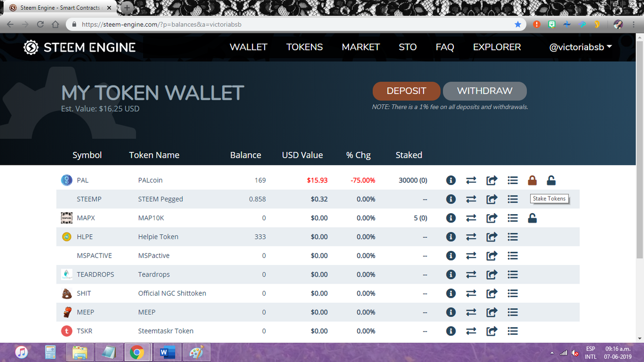Bookmark page with star icon
644x362 pixels.
518,24
